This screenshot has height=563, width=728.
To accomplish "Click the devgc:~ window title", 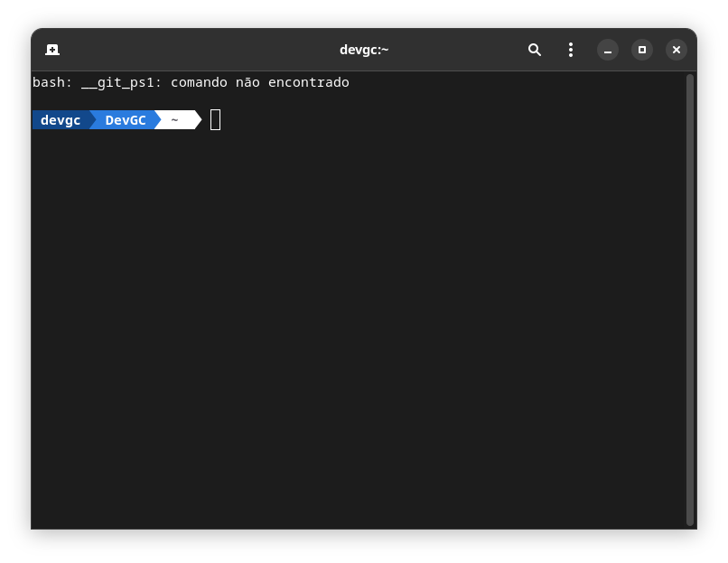I will coord(364,50).
